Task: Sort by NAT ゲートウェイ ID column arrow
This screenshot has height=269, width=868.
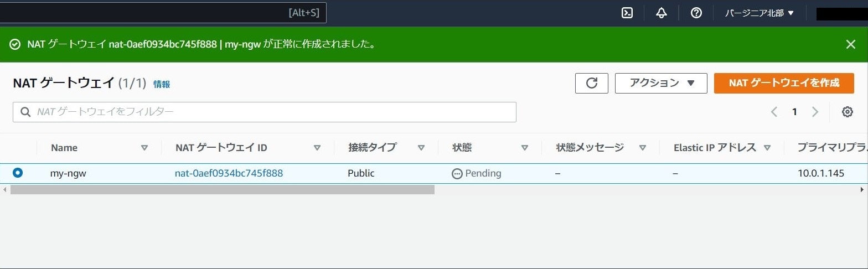Action: click(x=317, y=148)
